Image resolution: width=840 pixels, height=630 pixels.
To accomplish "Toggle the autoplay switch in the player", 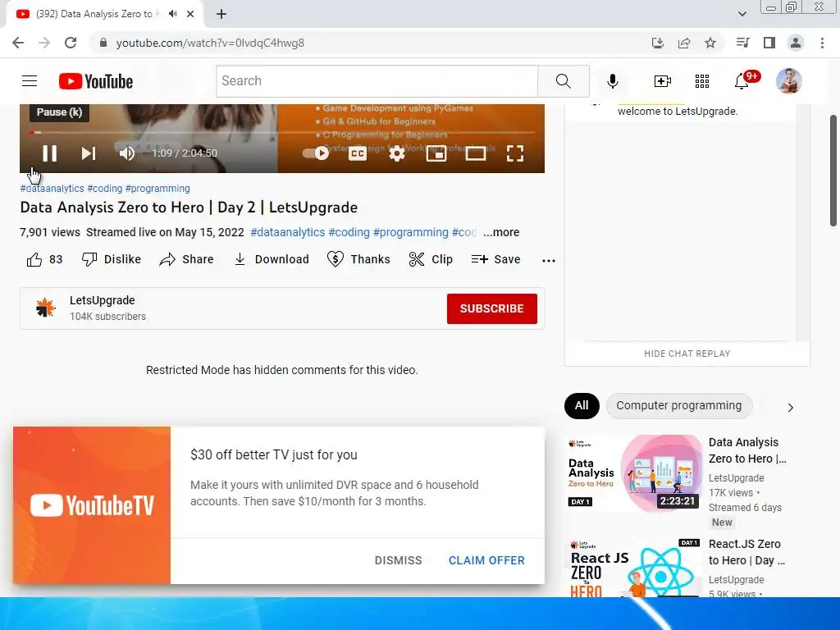I will 316,153.
